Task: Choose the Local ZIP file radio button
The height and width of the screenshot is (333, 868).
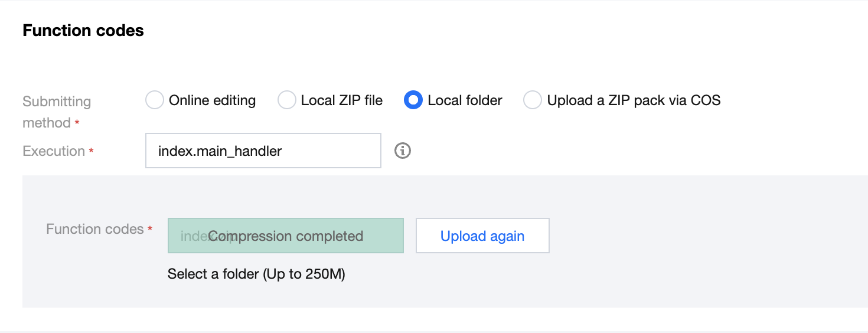Action: click(x=286, y=100)
